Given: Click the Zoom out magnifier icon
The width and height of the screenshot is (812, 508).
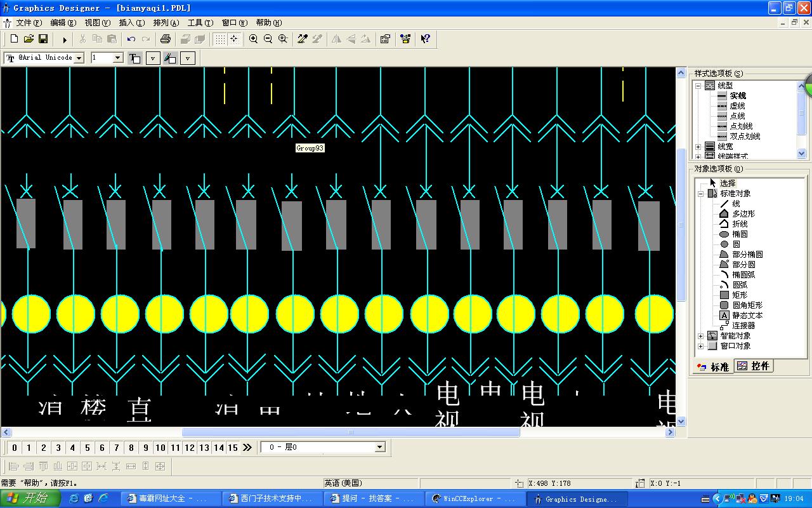Looking at the screenshot, I should coord(268,39).
